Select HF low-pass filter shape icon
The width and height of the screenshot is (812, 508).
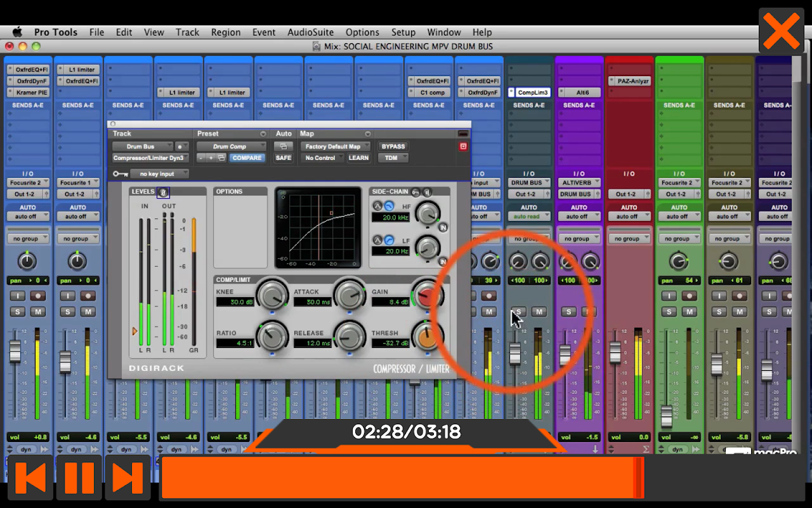coord(389,206)
